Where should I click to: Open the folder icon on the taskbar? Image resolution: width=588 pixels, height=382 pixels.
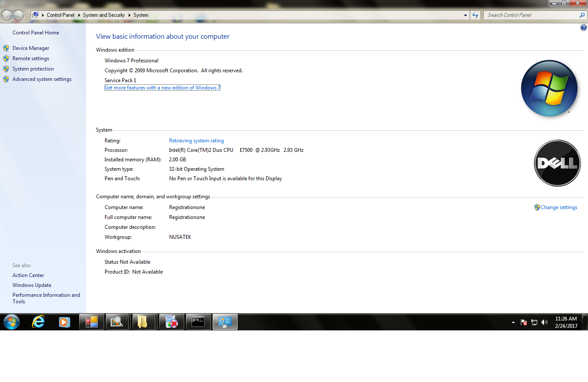[x=143, y=322]
